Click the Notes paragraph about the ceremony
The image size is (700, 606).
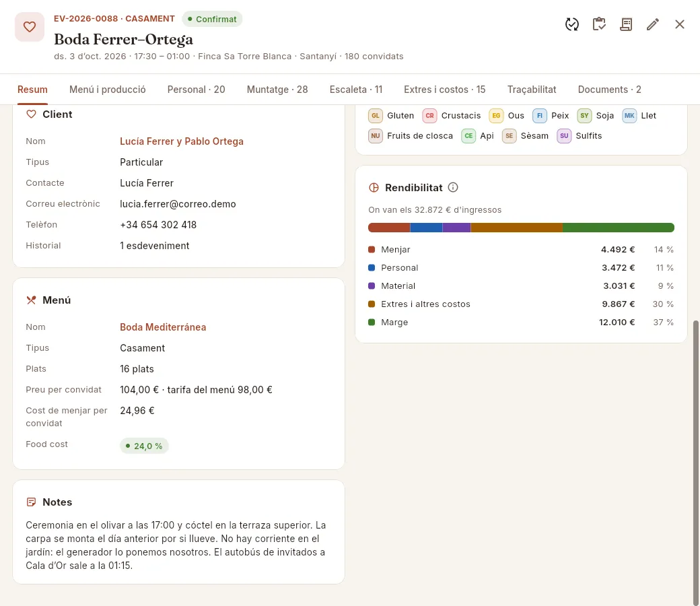click(x=176, y=545)
